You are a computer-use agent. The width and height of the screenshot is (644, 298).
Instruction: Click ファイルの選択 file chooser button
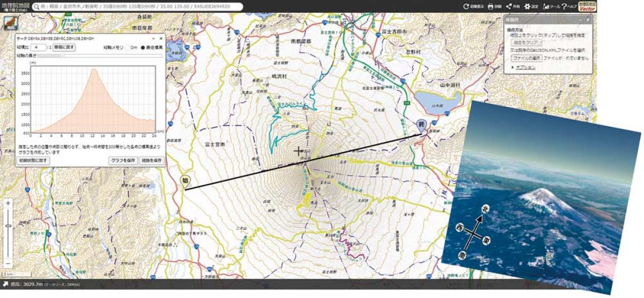pos(526,57)
